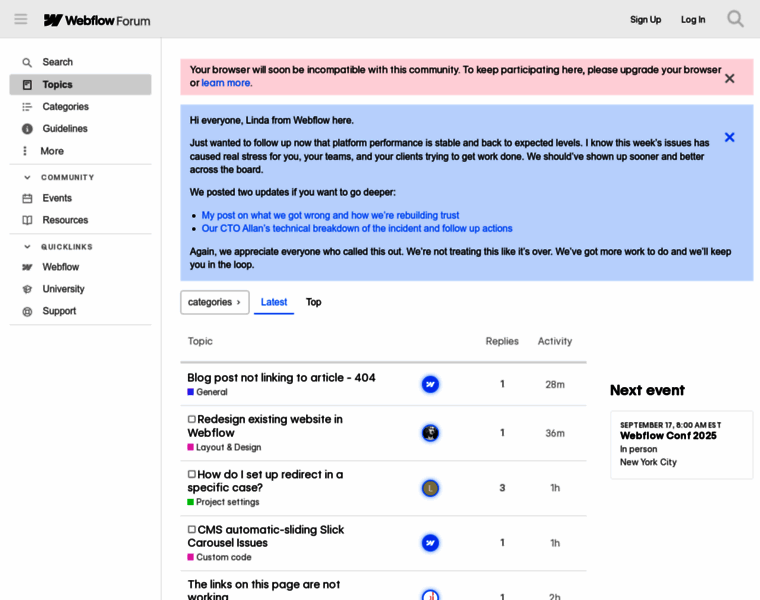Open the Webflow Conf 2025 event card
The width and height of the screenshot is (760, 600).
pos(681,445)
